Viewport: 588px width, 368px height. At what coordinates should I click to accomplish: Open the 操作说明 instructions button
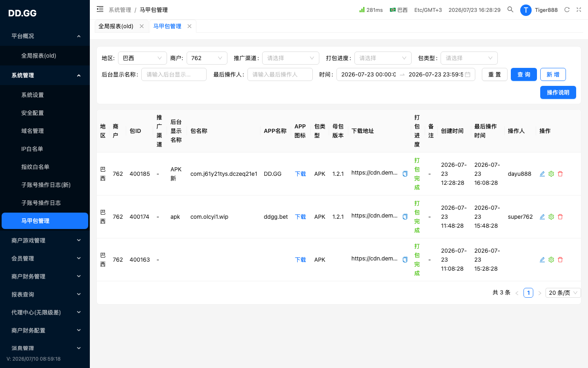tap(558, 92)
